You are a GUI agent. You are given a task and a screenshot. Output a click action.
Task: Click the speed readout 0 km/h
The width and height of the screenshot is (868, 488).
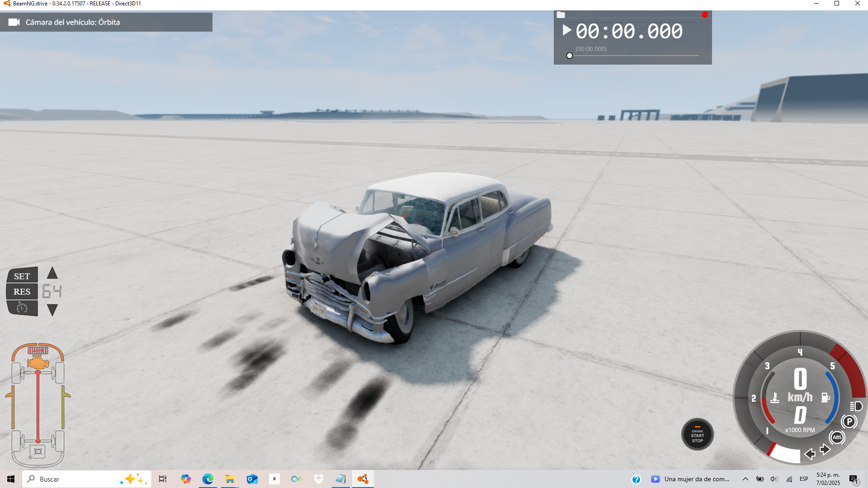click(800, 385)
